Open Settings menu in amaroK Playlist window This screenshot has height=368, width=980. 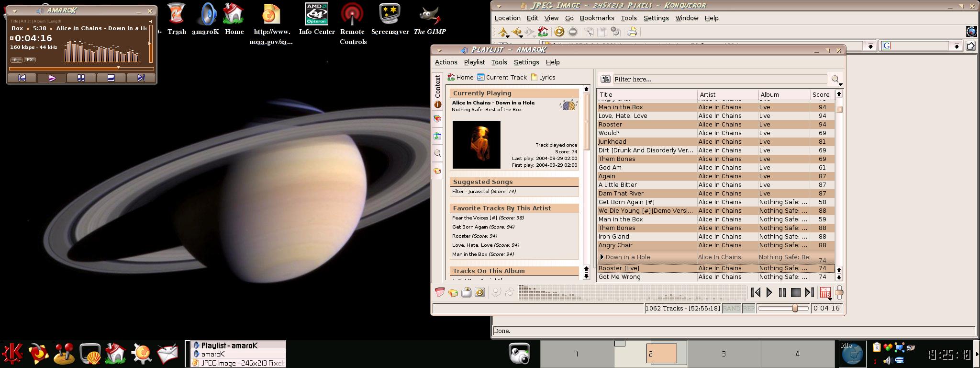tap(526, 62)
